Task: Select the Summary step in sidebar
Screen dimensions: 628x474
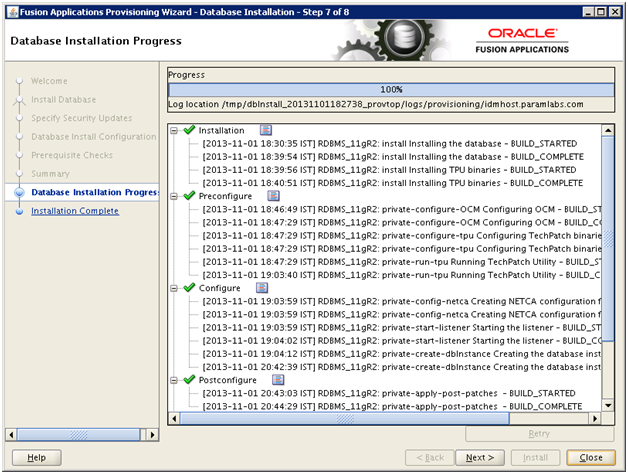Action: point(50,174)
